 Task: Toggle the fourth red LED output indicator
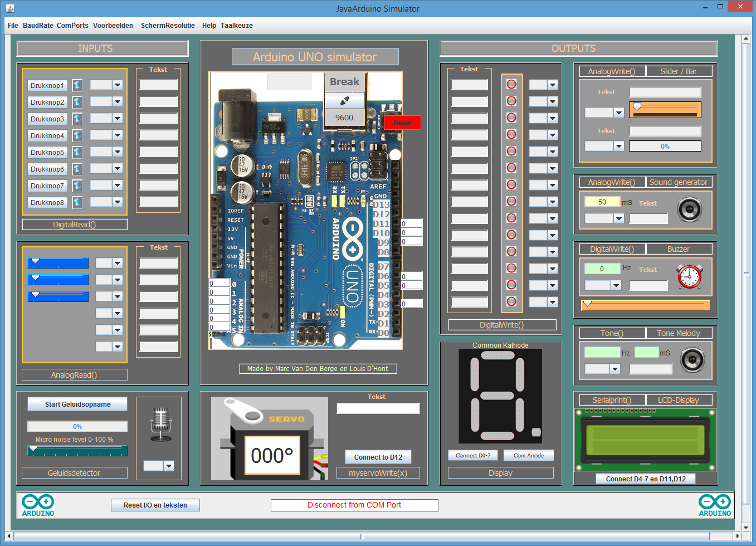pos(511,134)
